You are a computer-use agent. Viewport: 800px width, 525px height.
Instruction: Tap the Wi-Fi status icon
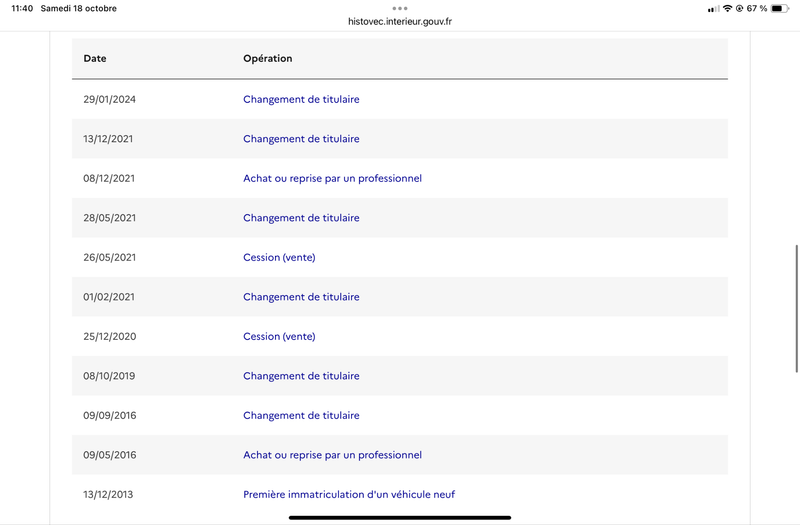point(727,8)
